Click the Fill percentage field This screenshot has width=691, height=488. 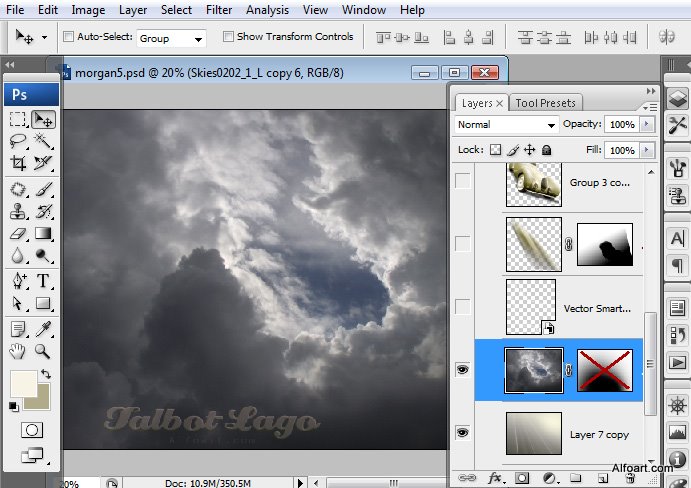pyautogui.click(x=621, y=150)
